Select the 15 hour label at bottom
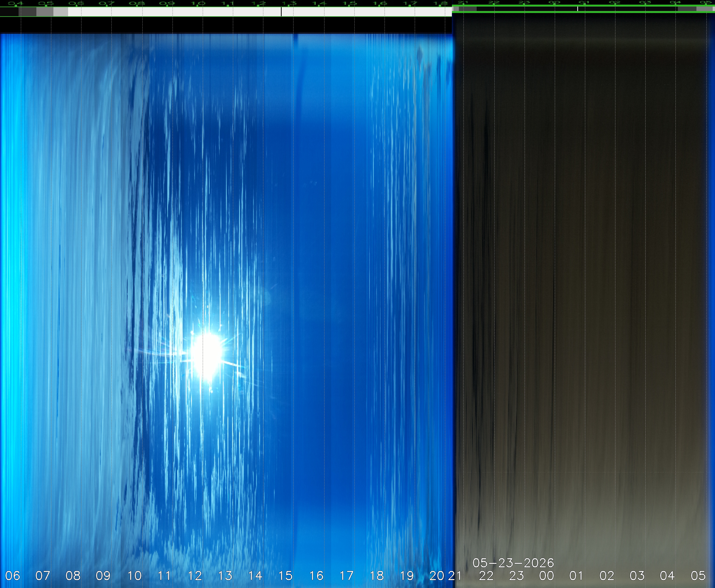The height and width of the screenshot is (588, 715). coord(285,575)
